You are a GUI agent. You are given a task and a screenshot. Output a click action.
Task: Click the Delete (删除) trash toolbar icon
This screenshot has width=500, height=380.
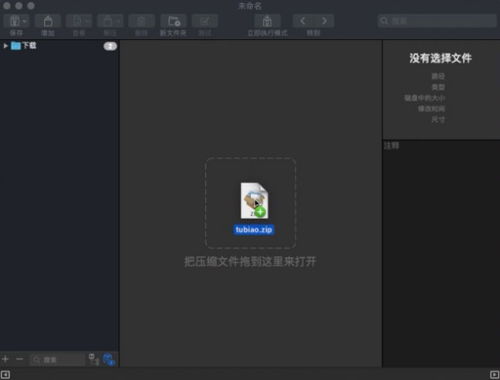tap(141, 21)
